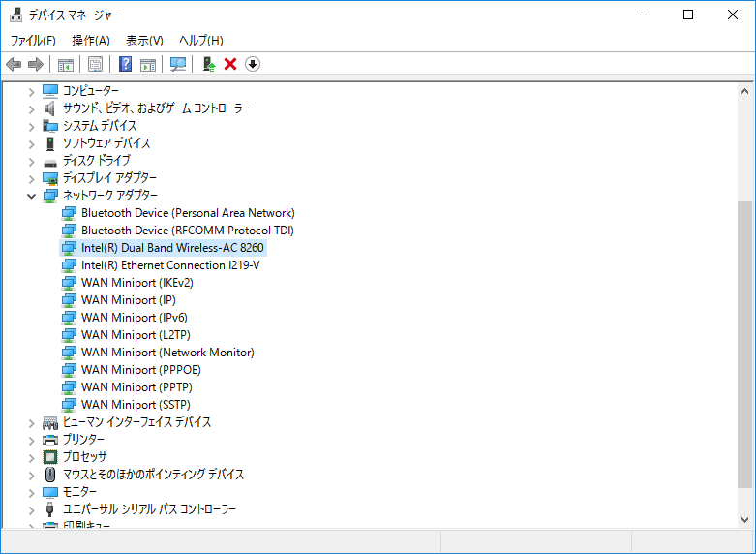The width and height of the screenshot is (756, 554).
Task: Expand the システム デバイス node
Action: tap(31, 127)
